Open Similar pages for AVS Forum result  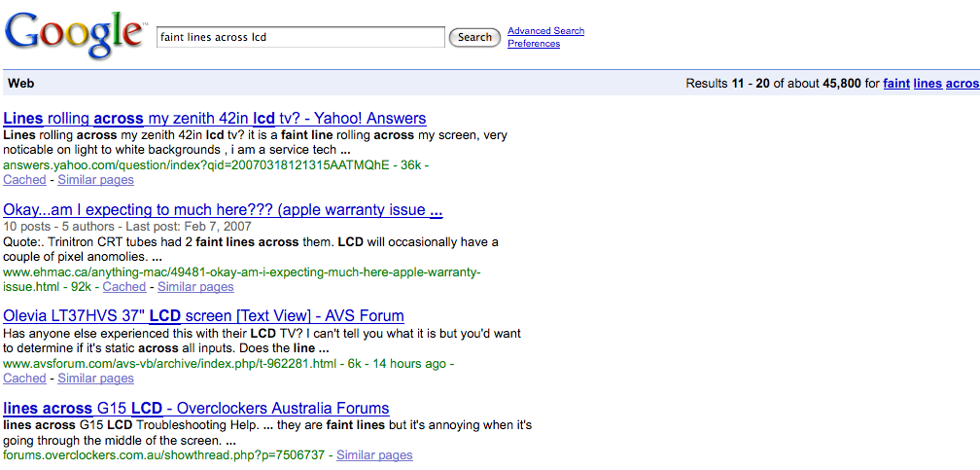[95, 378]
